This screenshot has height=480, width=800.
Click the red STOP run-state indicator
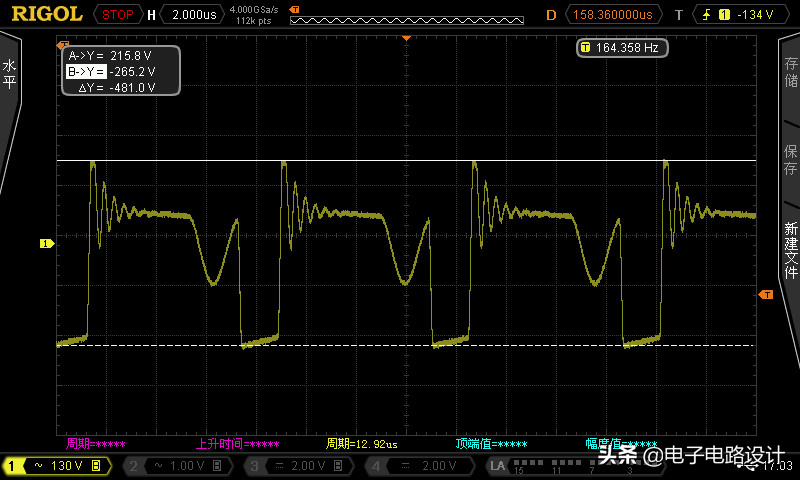click(118, 14)
